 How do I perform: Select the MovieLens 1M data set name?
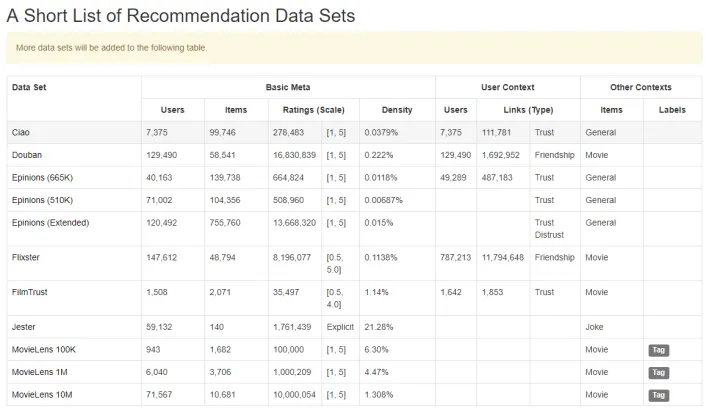pyautogui.click(x=40, y=372)
